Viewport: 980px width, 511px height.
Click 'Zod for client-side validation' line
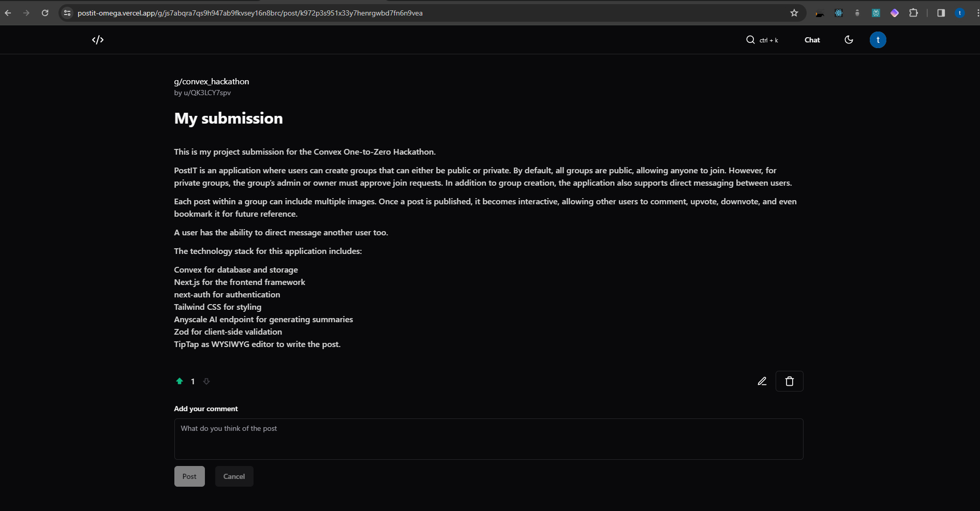(x=228, y=332)
